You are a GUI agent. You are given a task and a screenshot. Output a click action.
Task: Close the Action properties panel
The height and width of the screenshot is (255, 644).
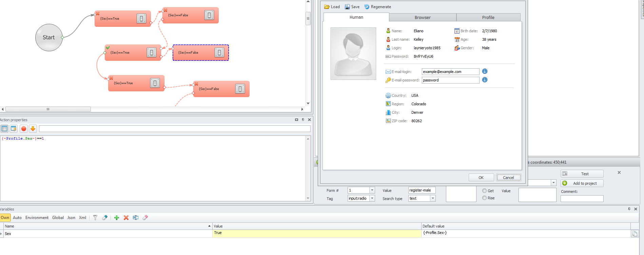coord(309,120)
